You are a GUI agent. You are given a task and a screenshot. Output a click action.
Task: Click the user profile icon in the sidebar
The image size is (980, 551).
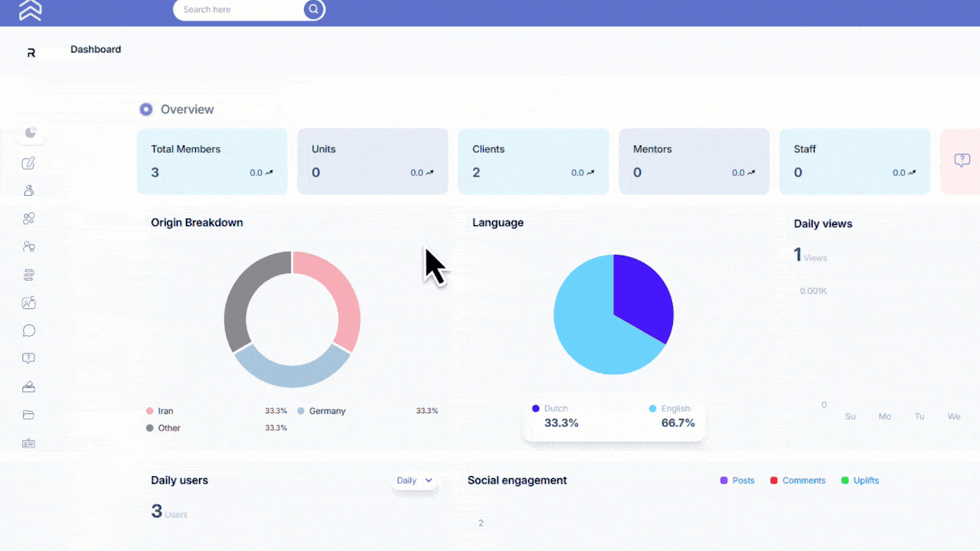(x=29, y=190)
